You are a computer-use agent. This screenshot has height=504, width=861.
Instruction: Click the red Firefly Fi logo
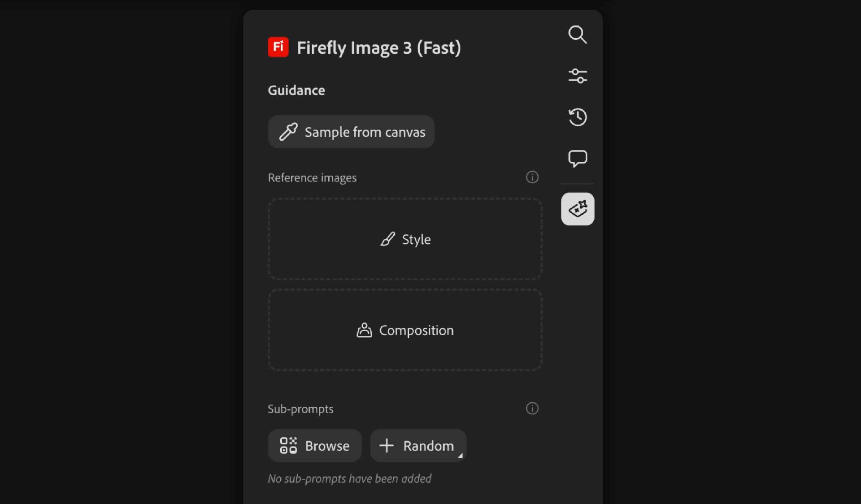pos(278,47)
